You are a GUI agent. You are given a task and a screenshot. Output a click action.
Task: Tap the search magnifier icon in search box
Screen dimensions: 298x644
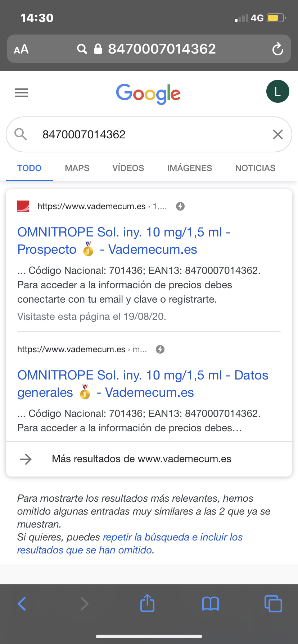21,134
